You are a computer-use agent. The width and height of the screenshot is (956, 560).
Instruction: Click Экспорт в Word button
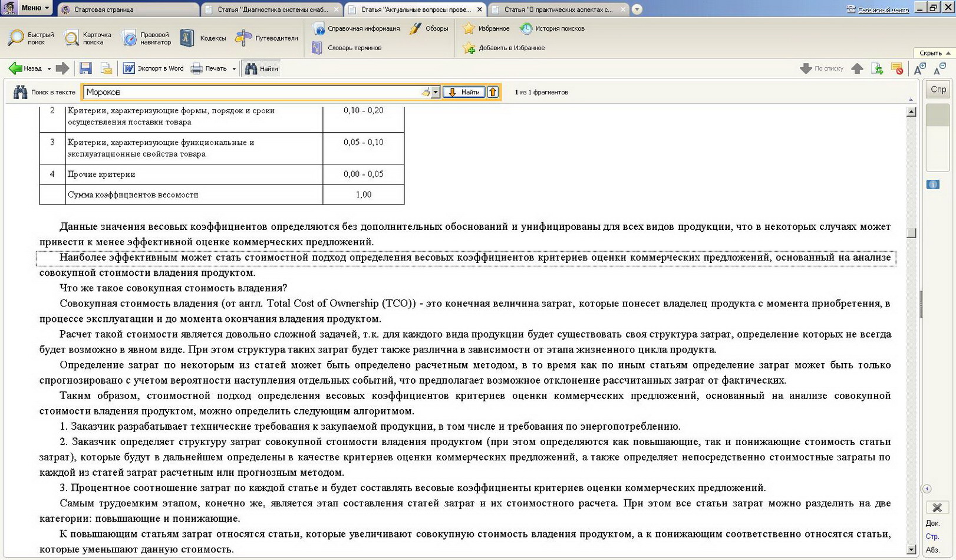tap(153, 68)
